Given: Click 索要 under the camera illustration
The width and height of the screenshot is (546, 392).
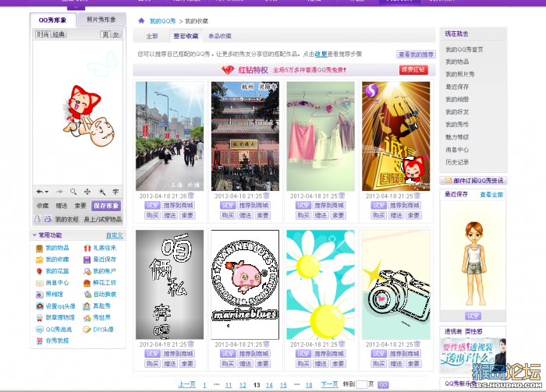Looking at the screenshot, I should coord(413,363).
